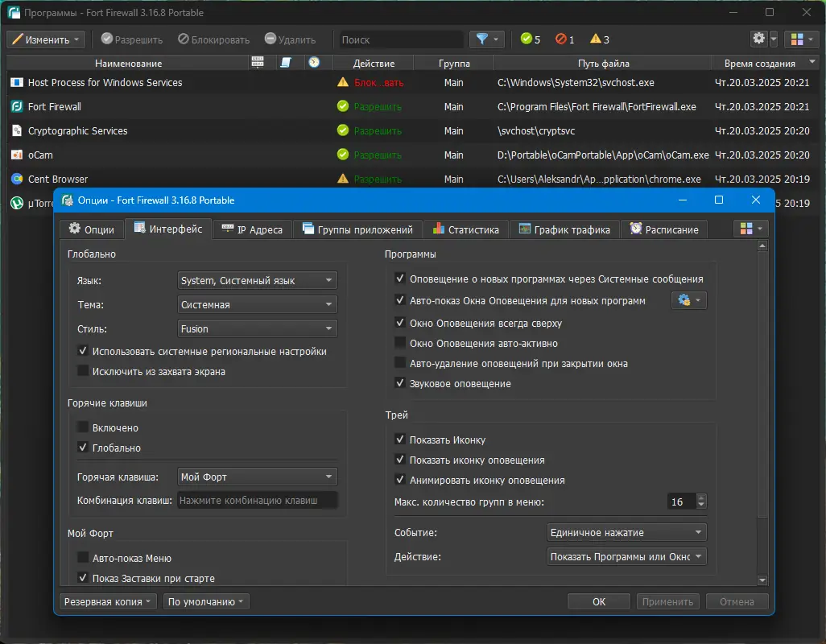Open the "Язык" language dropdown

[257, 280]
